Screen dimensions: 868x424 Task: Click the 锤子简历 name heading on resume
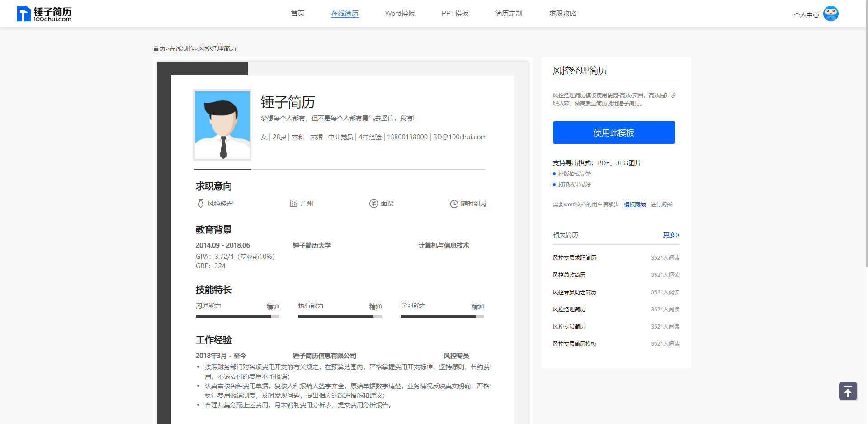288,102
